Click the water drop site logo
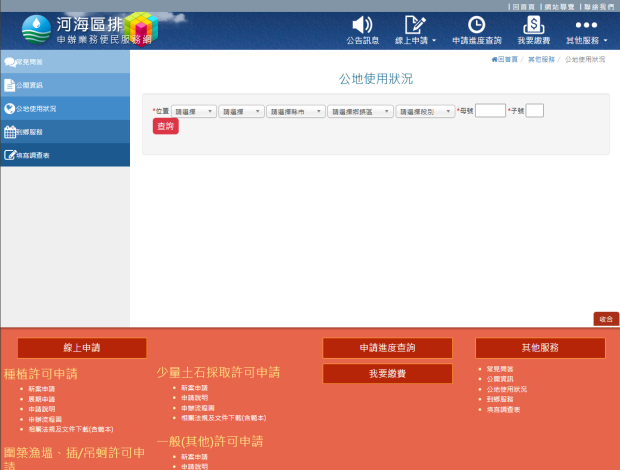The image size is (620, 470). [x=36, y=29]
